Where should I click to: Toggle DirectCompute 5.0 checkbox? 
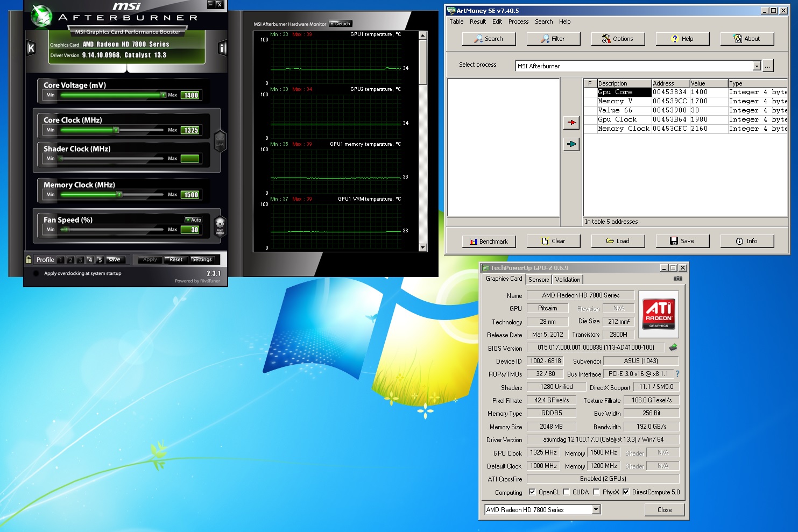point(626,492)
